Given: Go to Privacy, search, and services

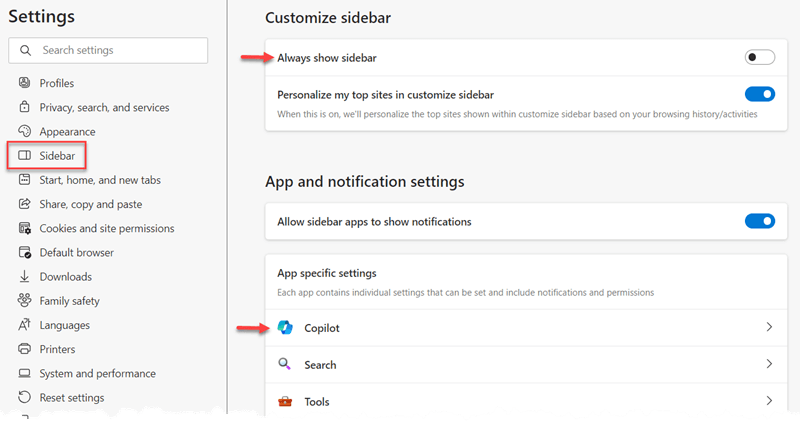Looking at the screenshot, I should pos(104,107).
